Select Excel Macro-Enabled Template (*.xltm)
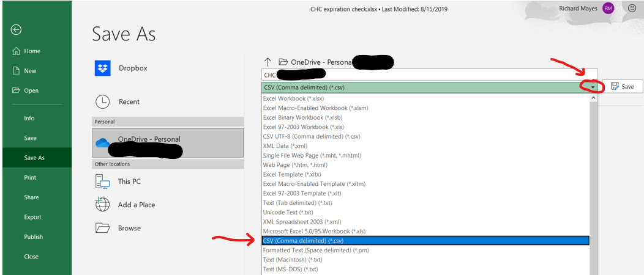The width and height of the screenshot is (644, 275). (425, 184)
